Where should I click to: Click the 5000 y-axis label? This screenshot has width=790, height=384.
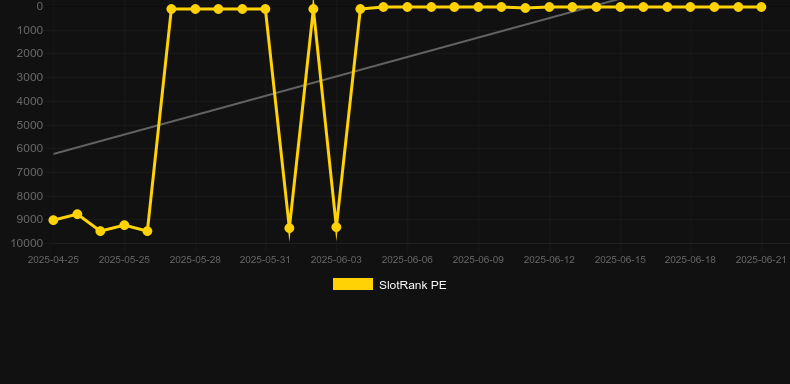click(30, 125)
